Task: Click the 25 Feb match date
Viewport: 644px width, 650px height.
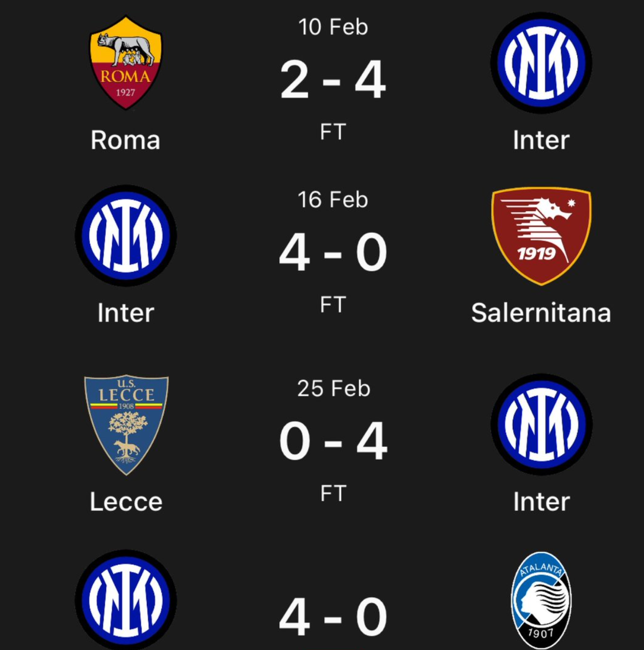Action: [x=333, y=389]
